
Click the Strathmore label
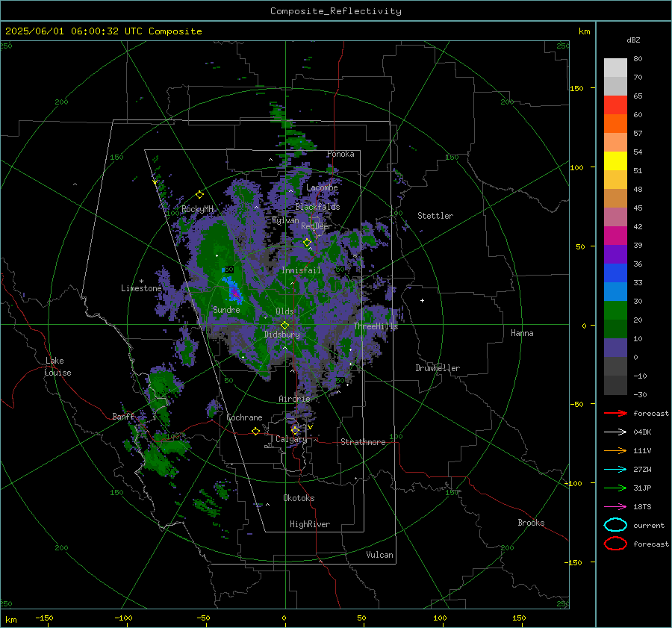point(363,442)
